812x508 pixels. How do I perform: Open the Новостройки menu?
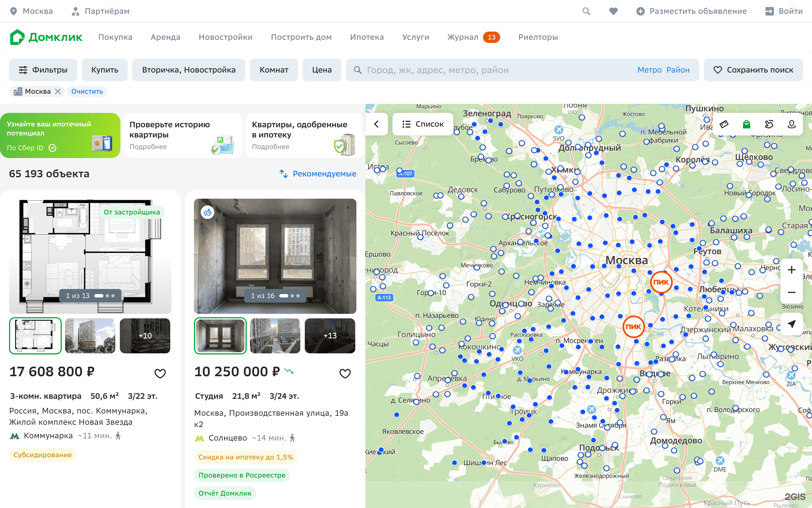tap(226, 37)
